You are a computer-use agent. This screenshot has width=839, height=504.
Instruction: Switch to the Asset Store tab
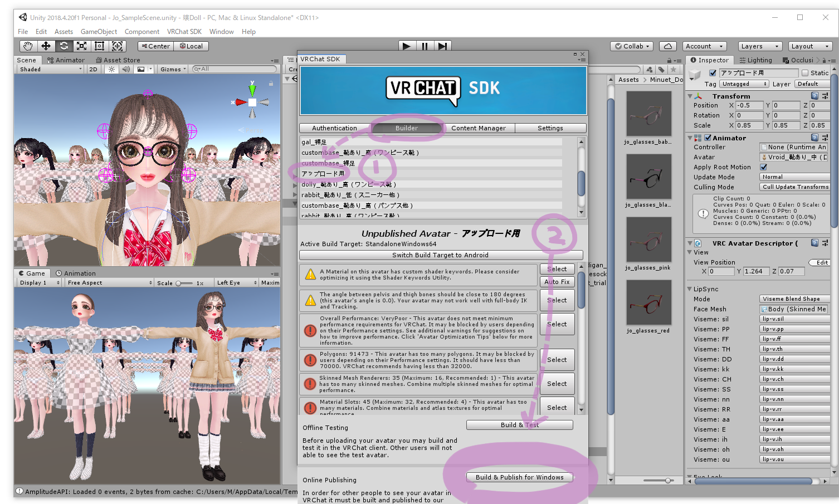pyautogui.click(x=118, y=60)
